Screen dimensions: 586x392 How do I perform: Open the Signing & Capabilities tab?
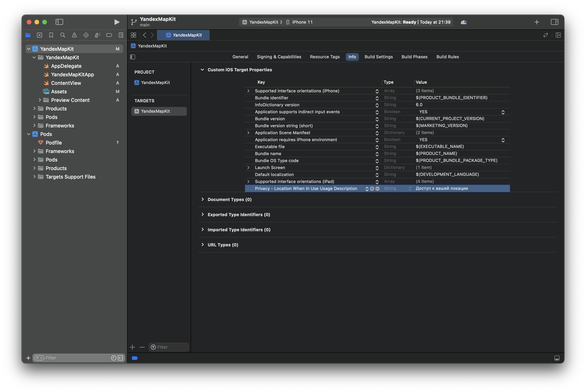pyautogui.click(x=279, y=57)
